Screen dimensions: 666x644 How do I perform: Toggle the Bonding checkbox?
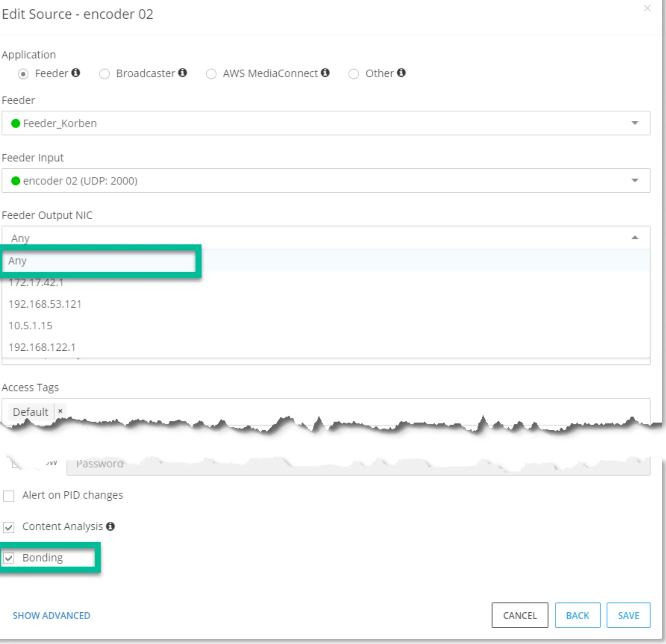coord(9,559)
